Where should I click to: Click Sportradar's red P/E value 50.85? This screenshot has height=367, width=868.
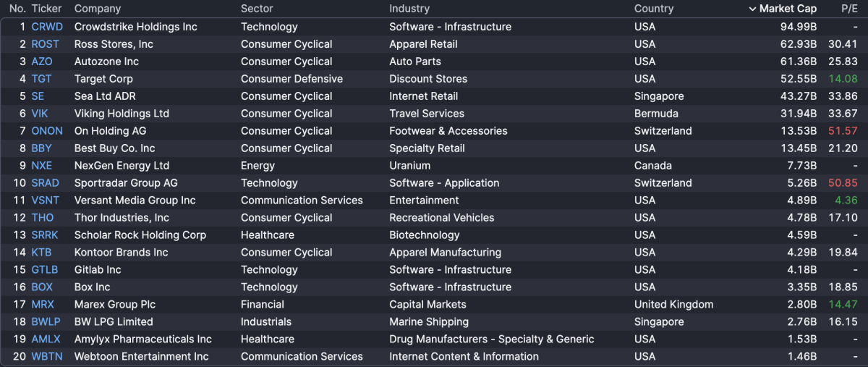click(843, 183)
